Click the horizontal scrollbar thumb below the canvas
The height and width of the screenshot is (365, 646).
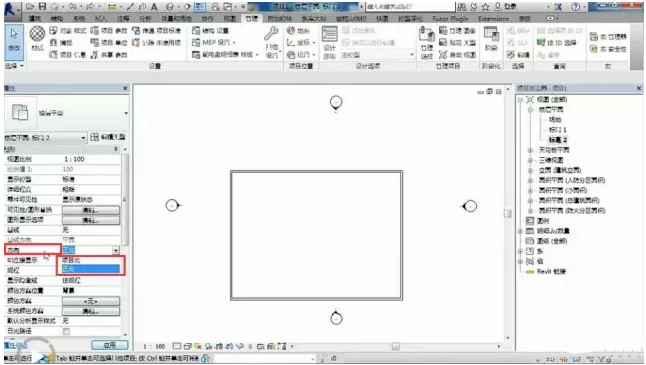pos(396,346)
